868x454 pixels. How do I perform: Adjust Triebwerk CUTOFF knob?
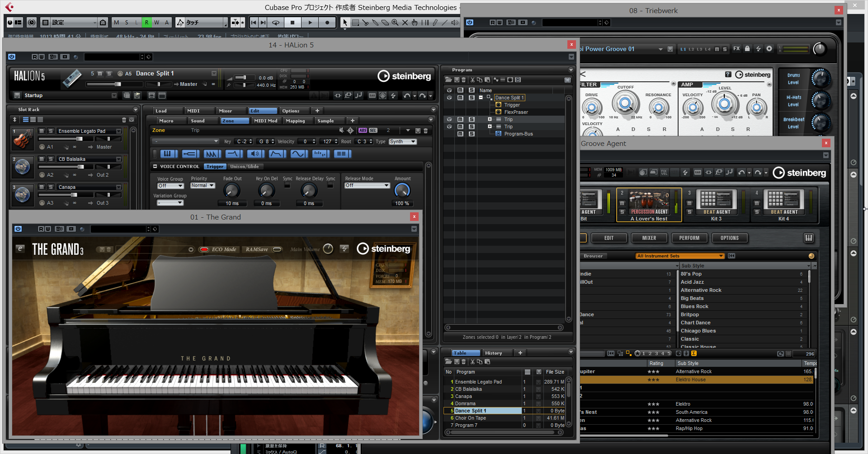[x=625, y=103]
